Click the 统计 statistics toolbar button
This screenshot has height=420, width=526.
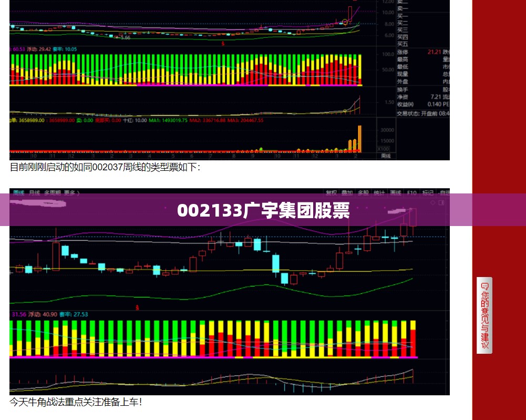[379, 192]
